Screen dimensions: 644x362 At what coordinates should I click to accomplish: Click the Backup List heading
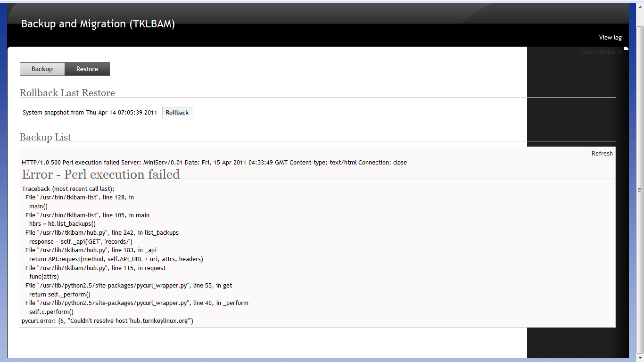coord(45,137)
